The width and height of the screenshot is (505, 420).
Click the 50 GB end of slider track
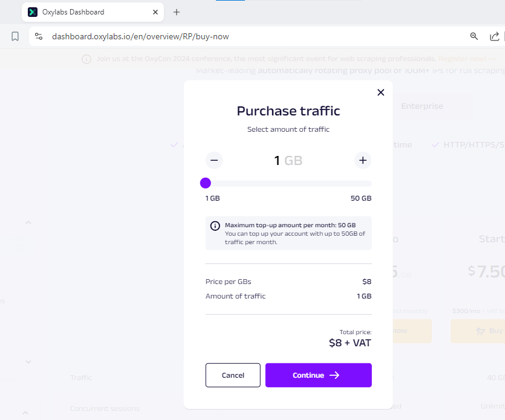pos(370,184)
